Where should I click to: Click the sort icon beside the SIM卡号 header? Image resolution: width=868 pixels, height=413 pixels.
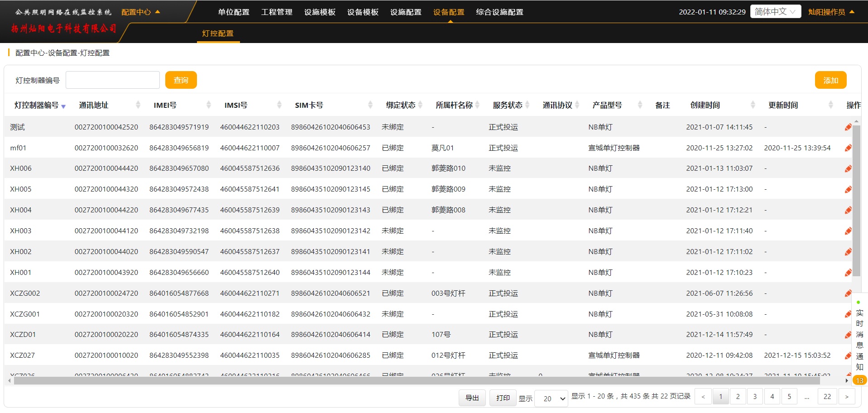[x=370, y=105]
